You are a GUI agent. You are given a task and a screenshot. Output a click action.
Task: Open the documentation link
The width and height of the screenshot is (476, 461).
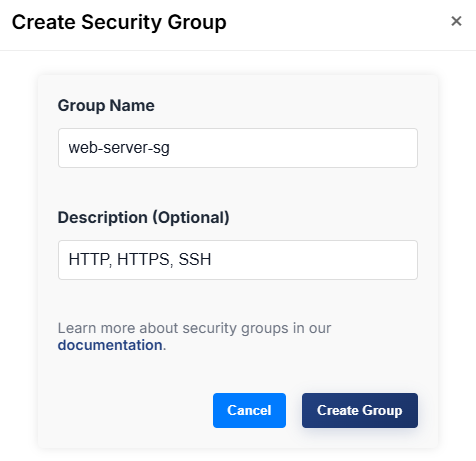[110, 345]
